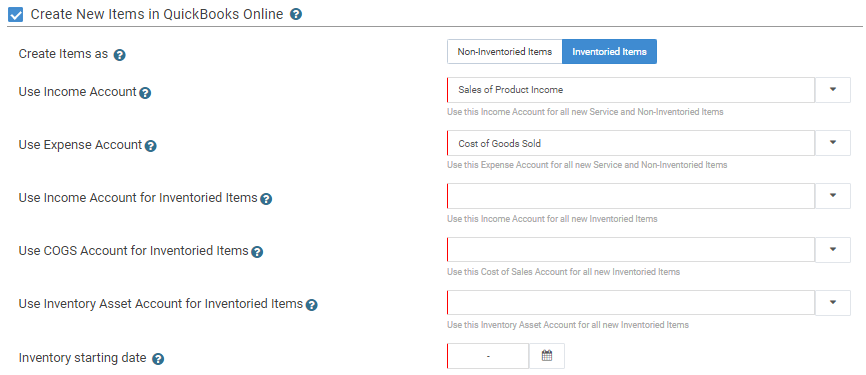This screenshot has width=866, height=375.
Task: Select Inventoried Items option
Action: click(609, 51)
